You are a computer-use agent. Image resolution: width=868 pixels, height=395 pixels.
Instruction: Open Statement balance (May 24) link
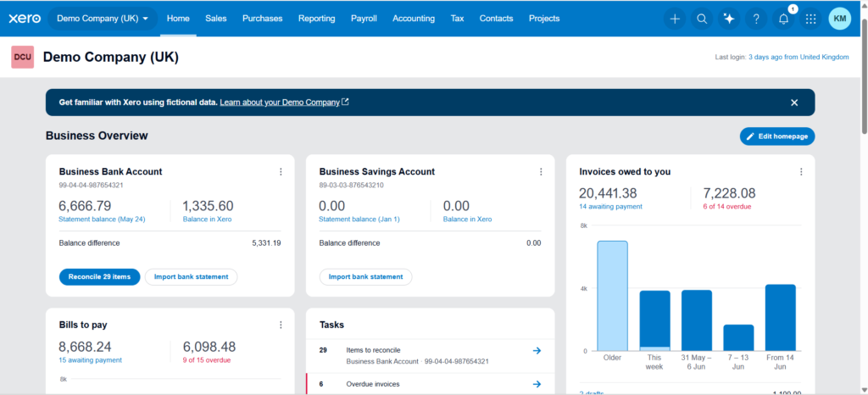[102, 219]
